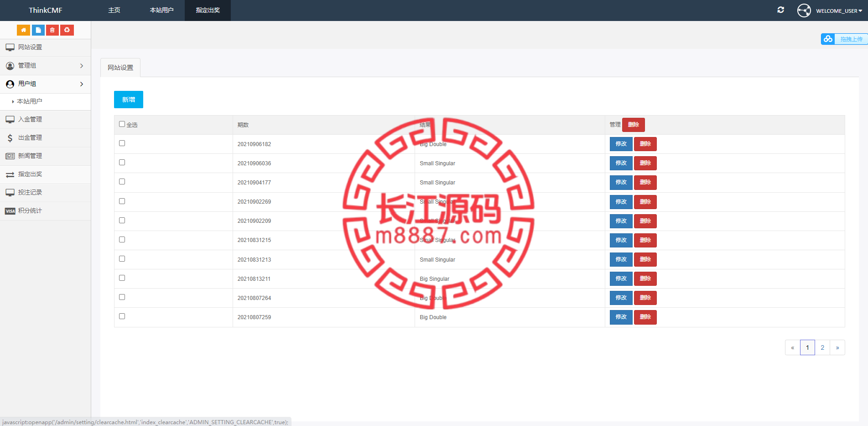Check the box for row 20210906036
868x426 pixels.
point(122,163)
